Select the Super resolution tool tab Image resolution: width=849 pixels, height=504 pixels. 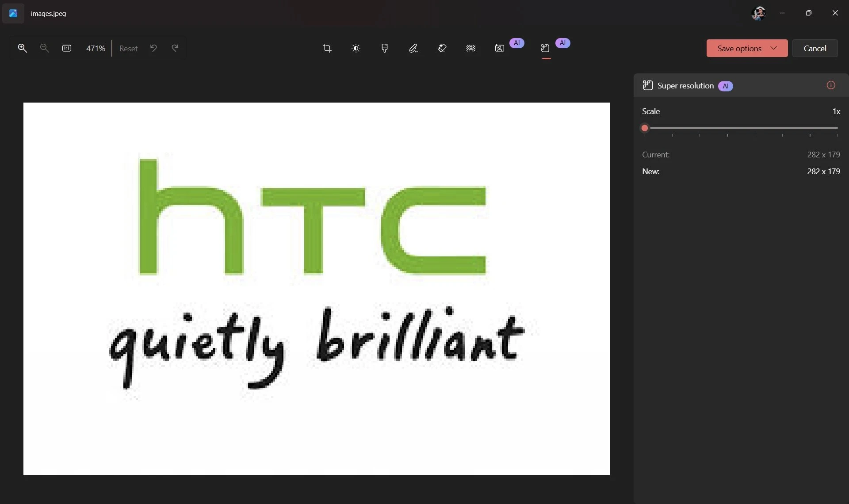click(545, 48)
